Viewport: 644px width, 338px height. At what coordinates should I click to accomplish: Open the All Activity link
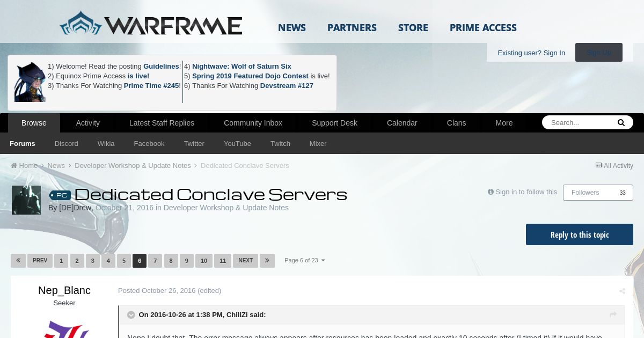(x=614, y=166)
